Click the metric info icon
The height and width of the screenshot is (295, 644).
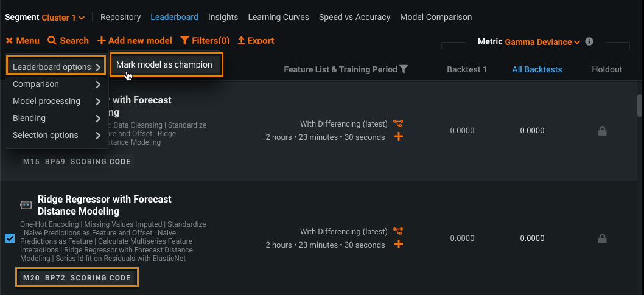pyautogui.click(x=589, y=42)
